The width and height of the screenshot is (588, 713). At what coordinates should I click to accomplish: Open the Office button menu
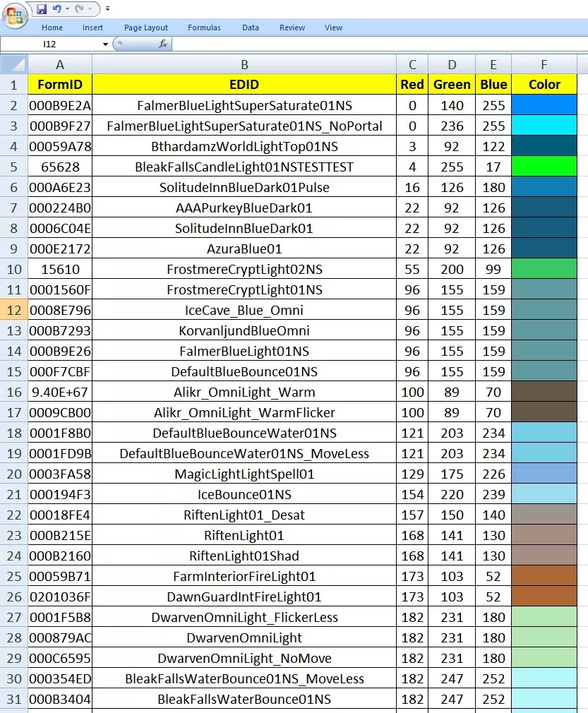[x=15, y=15]
